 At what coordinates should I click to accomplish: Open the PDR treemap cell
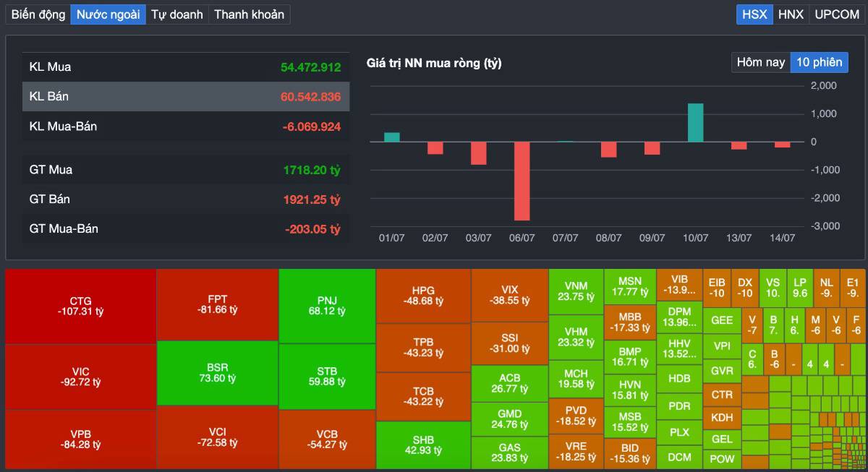click(679, 406)
